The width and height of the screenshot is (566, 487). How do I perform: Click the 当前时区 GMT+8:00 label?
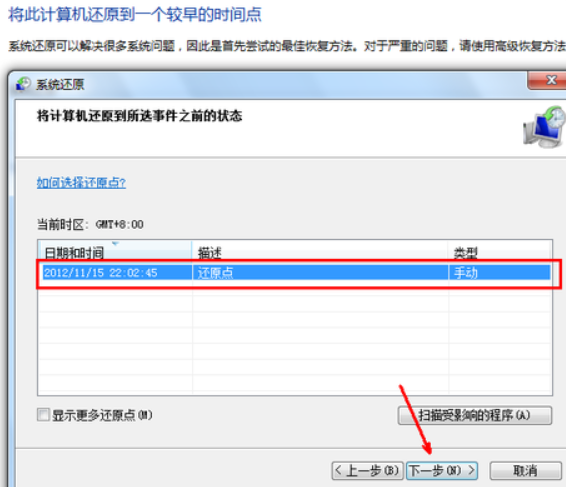[90, 225]
